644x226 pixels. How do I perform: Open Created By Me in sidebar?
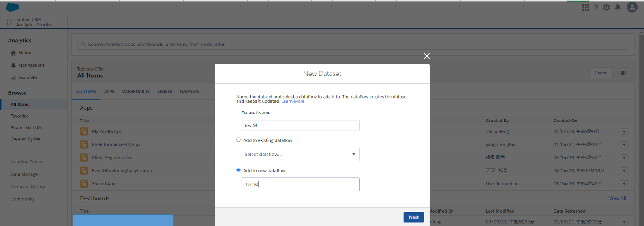click(25, 139)
